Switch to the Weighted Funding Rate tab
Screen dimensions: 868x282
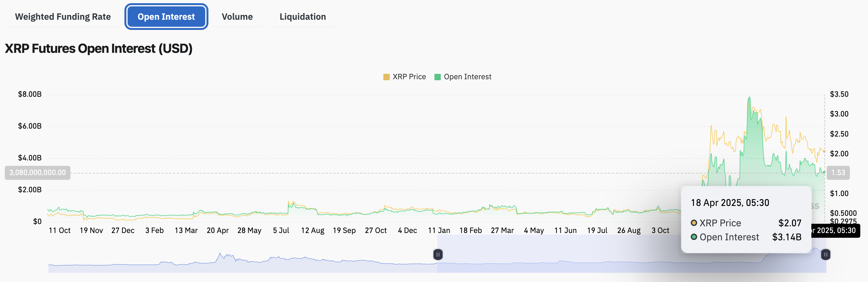pyautogui.click(x=63, y=17)
